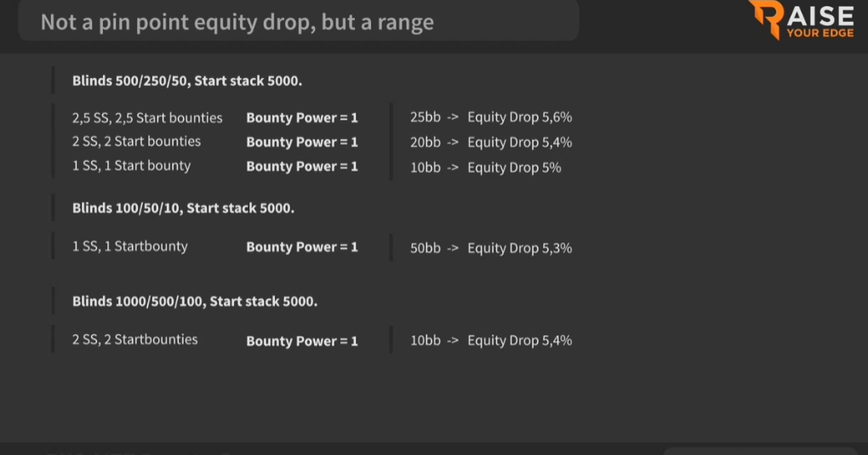Select the slide title about equity drop range
Image resolution: width=868 pixels, height=455 pixels.
click(x=237, y=23)
